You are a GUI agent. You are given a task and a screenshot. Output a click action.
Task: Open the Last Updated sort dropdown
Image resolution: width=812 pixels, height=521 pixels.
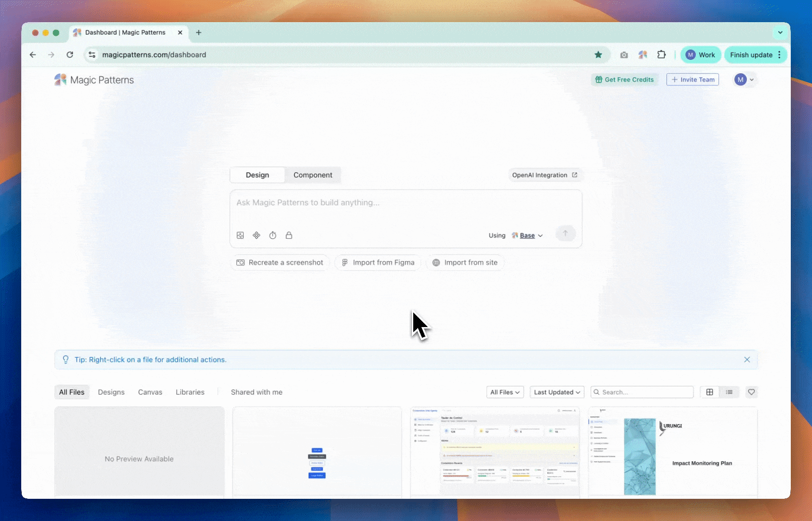556,392
